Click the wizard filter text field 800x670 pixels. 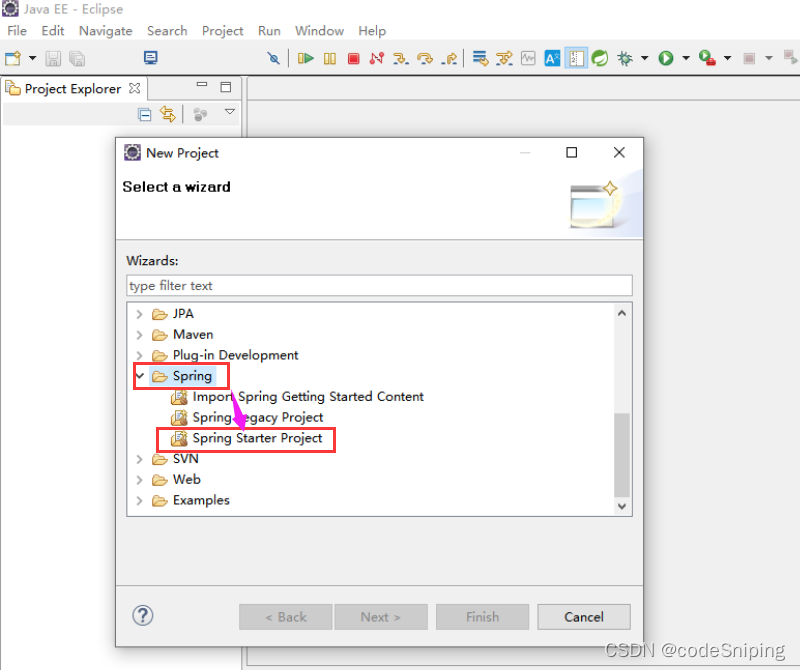point(379,285)
